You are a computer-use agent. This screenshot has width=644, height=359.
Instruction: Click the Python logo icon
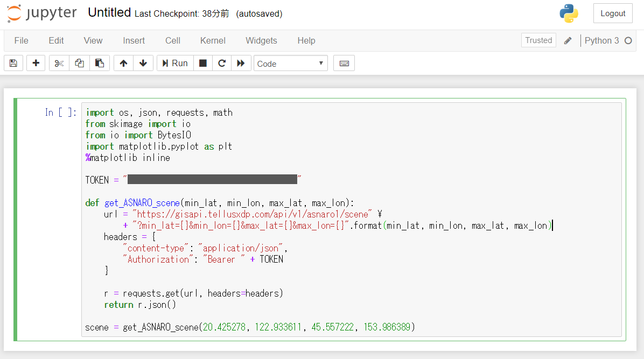(569, 13)
